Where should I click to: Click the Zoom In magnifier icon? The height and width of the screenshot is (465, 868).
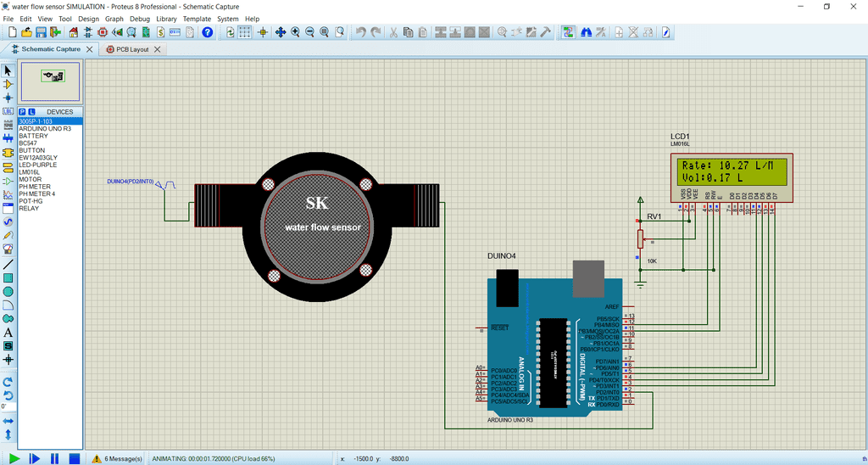(295, 32)
